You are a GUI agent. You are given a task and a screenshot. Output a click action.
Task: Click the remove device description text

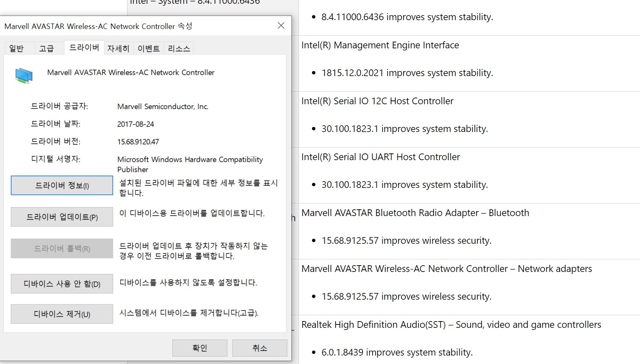pos(189,313)
